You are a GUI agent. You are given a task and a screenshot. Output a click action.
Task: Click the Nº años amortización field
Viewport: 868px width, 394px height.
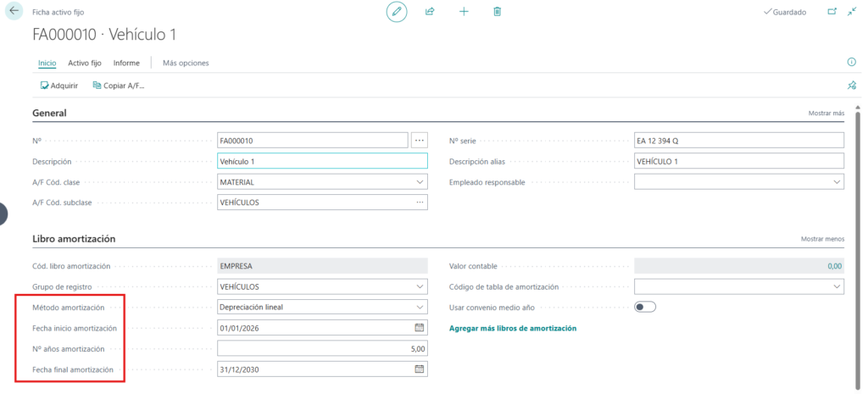[x=322, y=348]
